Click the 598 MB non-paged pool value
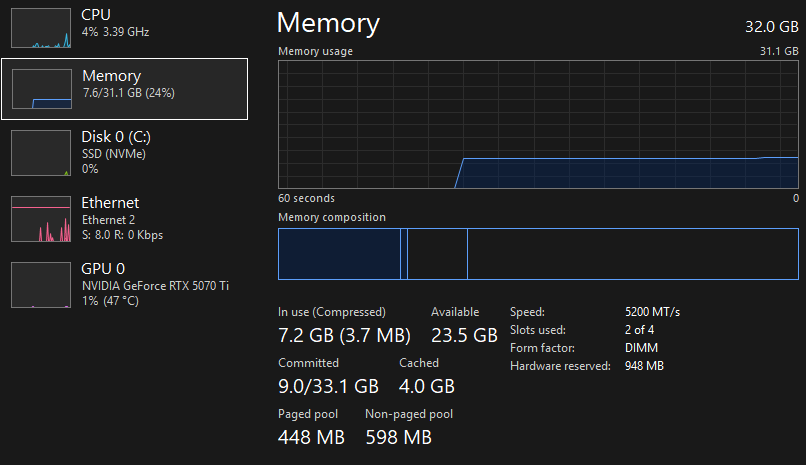 (x=399, y=437)
